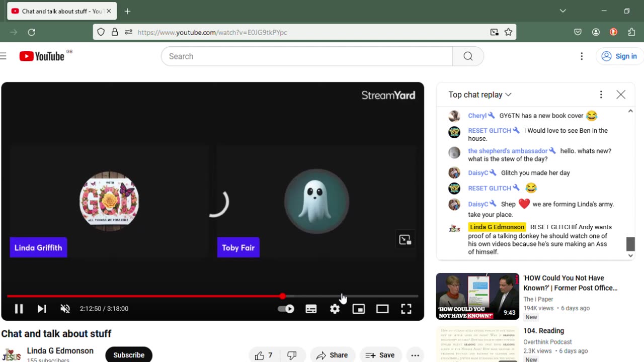Open the Firefox account icon
644x362 pixels.
pos(596,32)
